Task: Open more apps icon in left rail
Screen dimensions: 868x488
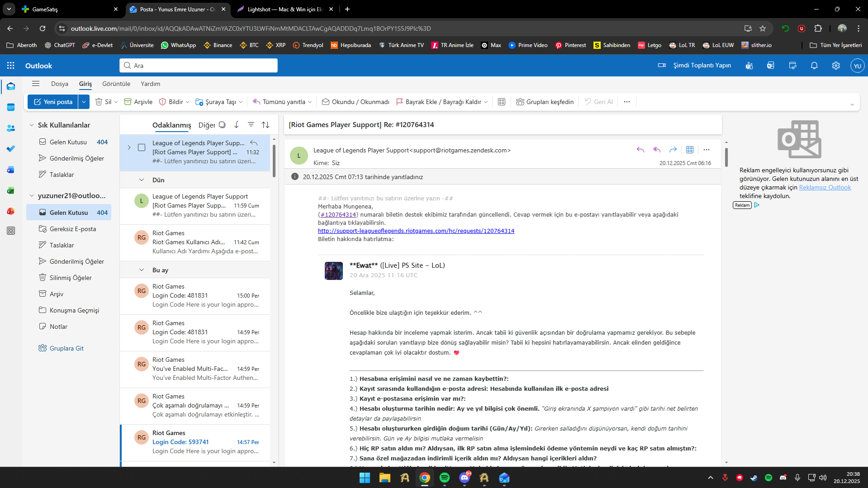Action: pos(11,231)
